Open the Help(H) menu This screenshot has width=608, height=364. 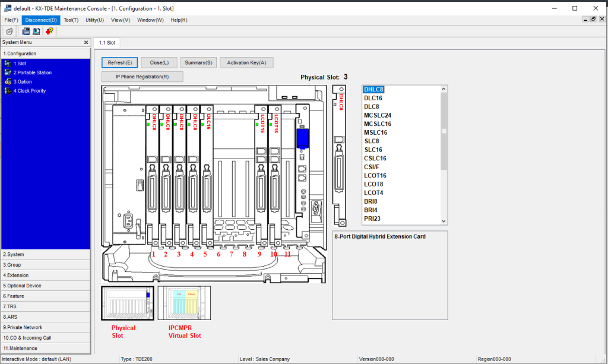[179, 20]
